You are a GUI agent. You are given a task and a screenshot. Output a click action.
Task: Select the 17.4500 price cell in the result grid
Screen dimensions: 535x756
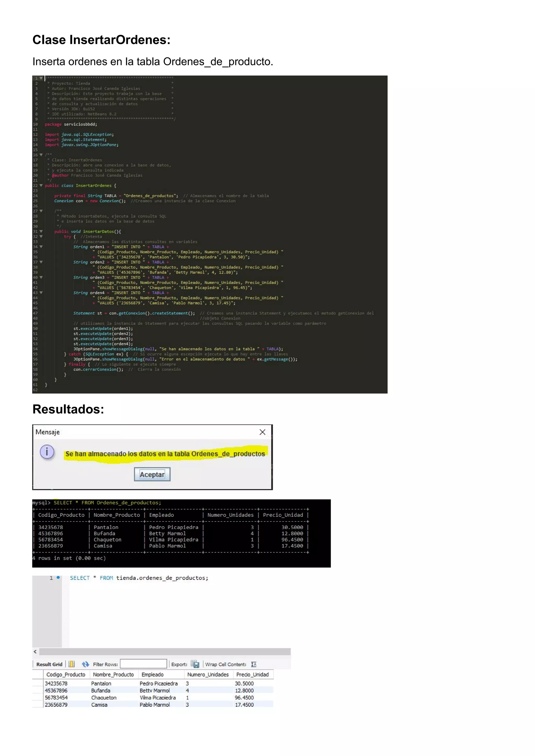click(253, 705)
